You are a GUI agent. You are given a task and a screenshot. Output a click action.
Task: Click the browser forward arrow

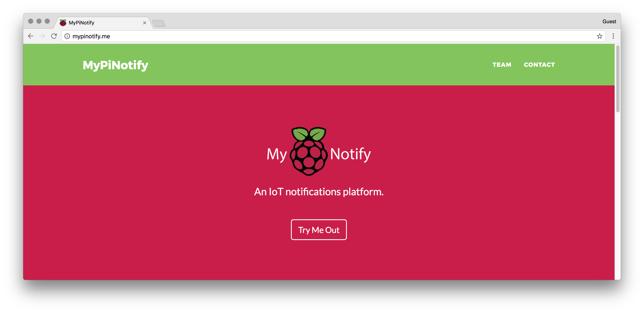(x=42, y=36)
